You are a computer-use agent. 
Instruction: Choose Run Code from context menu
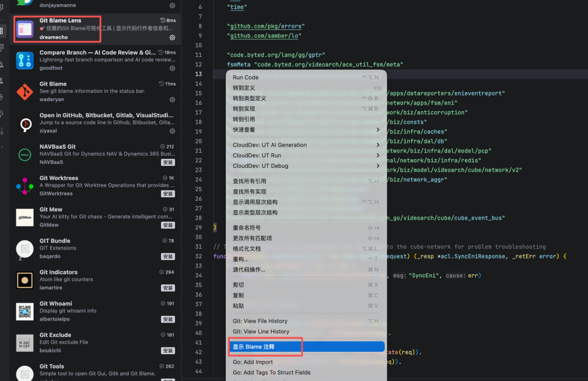(x=307, y=77)
